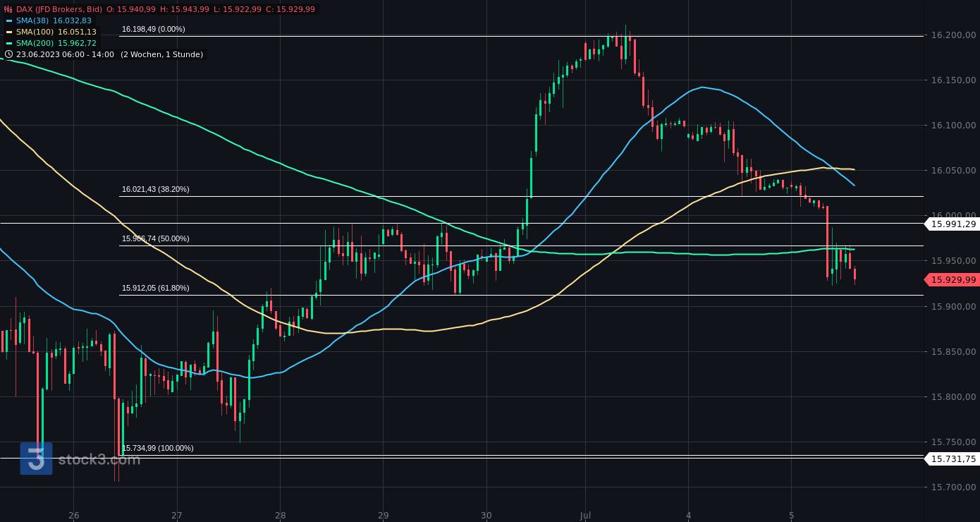Select the 50.00% retracement label
The image size is (980, 522).
(x=155, y=238)
